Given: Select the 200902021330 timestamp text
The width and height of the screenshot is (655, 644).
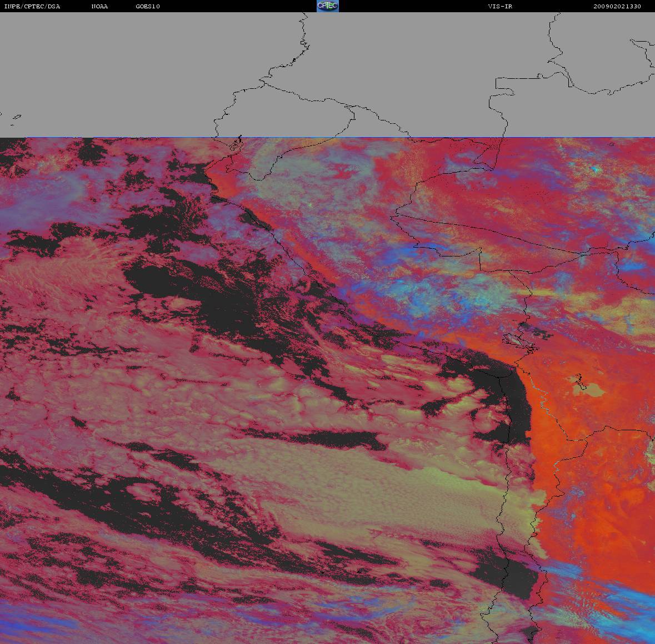Looking at the screenshot, I should click(x=617, y=6).
